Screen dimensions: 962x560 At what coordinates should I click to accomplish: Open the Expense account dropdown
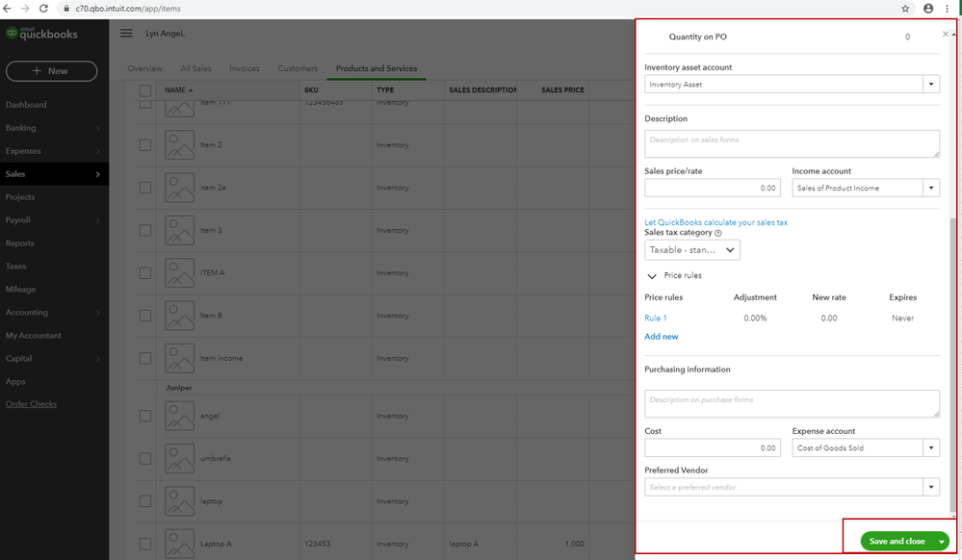tap(931, 447)
